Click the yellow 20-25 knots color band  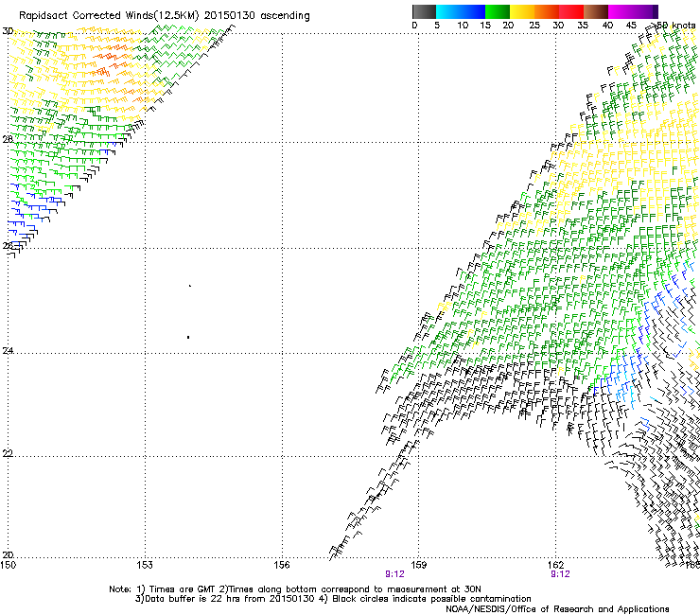click(x=522, y=11)
